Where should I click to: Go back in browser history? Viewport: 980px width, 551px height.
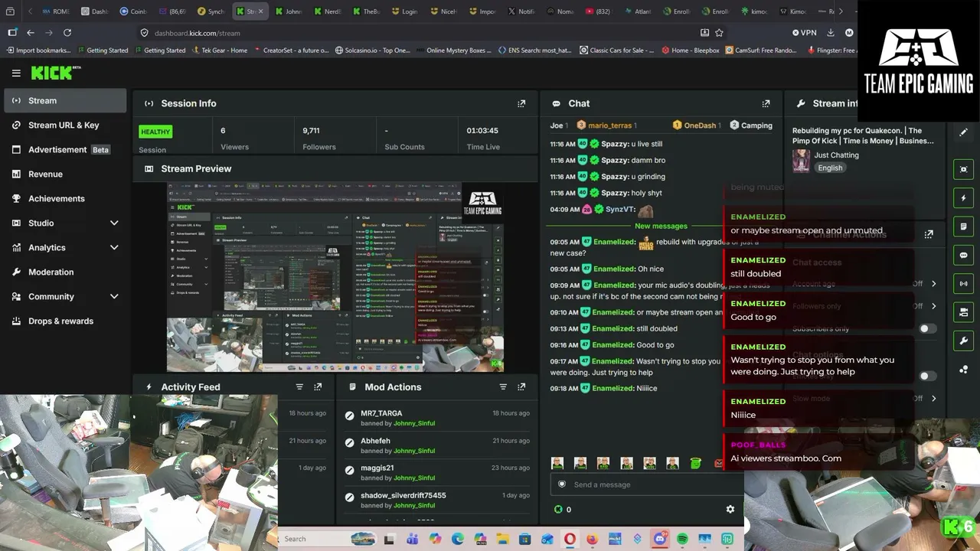(31, 33)
